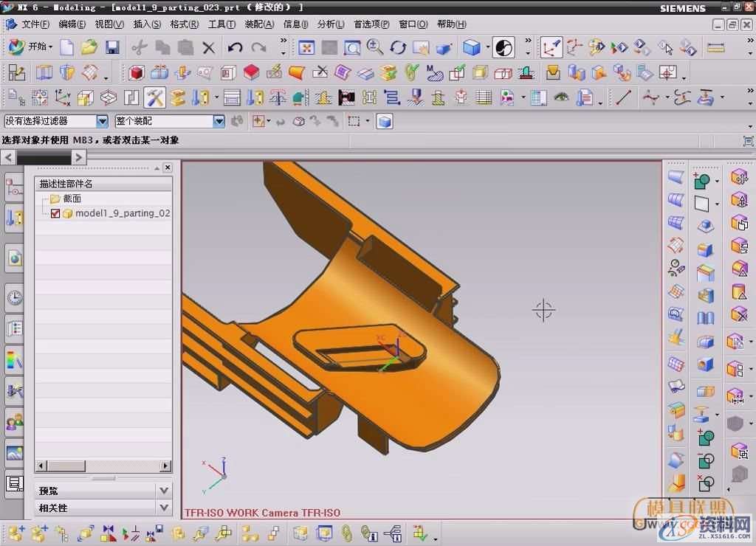Click the Fit view icon

[306, 48]
